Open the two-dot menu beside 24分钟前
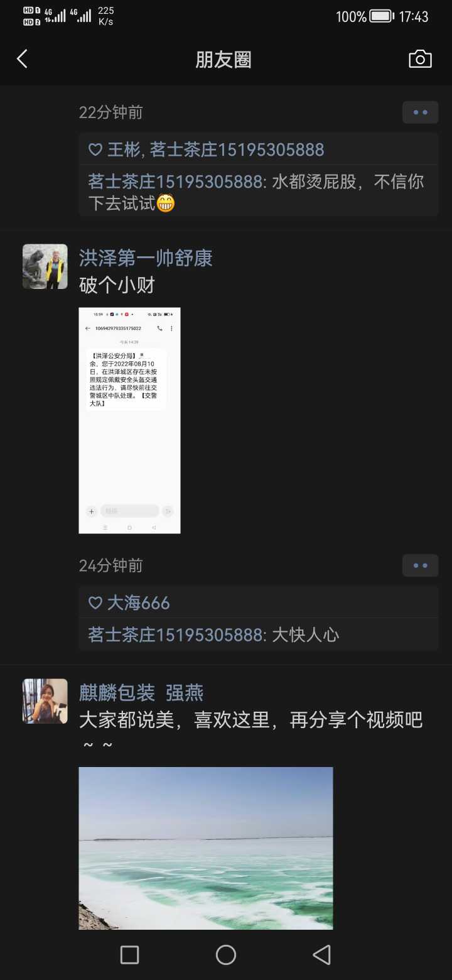Viewport: 452px width, 980px height. [420, 566]
